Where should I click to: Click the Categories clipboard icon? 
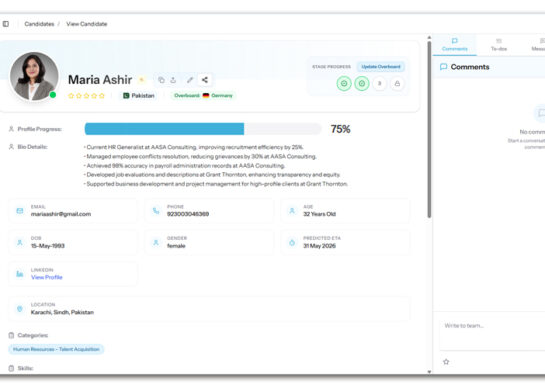(x=11, y=335)
